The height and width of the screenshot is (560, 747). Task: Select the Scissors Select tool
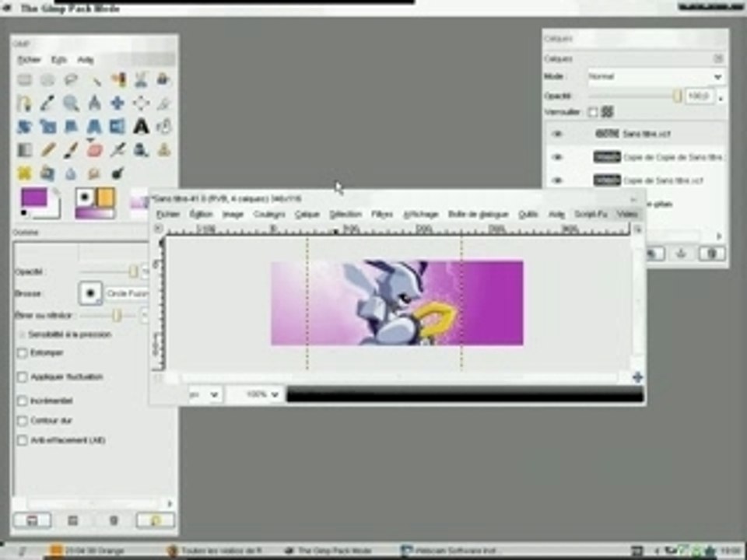click(141, 79)
